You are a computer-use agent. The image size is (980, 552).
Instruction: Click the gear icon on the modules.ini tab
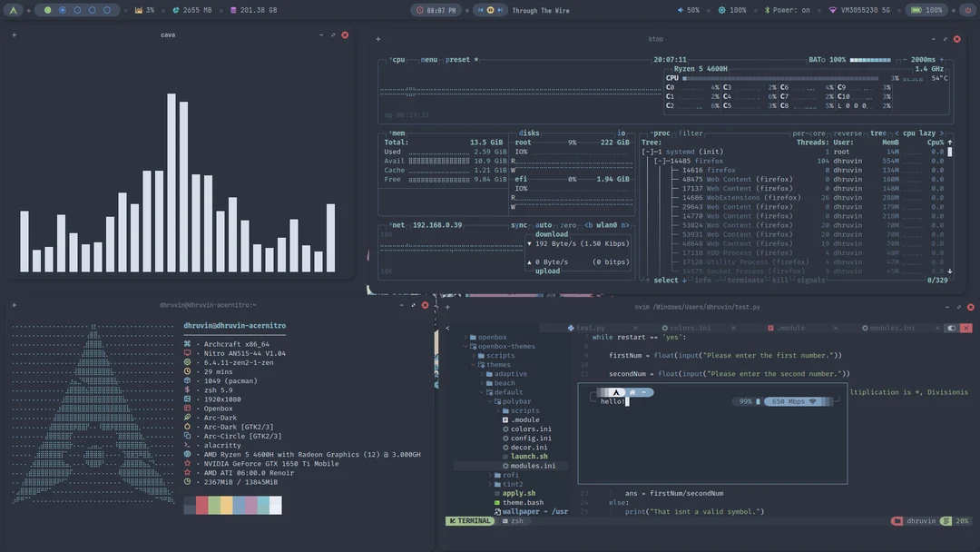coord(864,328)
